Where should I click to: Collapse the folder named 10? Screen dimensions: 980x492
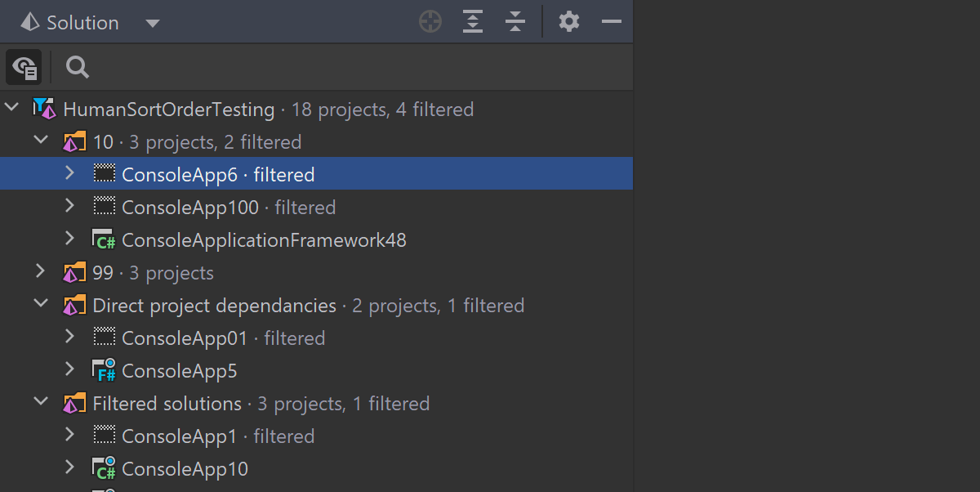pyautogui.click(x=41, y=141)
